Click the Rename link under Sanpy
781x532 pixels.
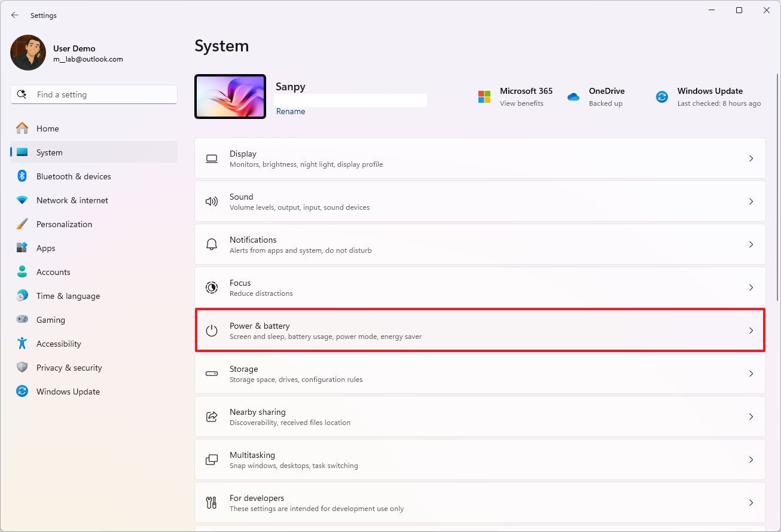(x=291, y=112)
